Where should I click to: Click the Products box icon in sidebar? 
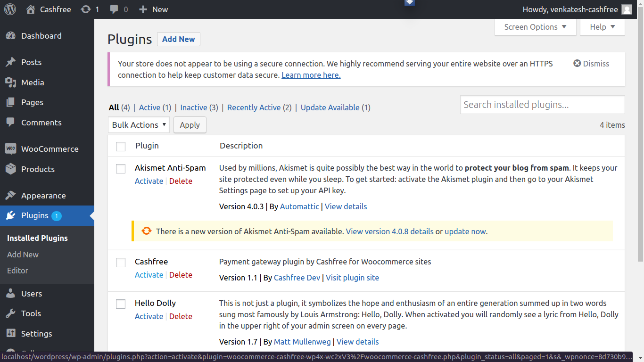click(x=10, y=169)
